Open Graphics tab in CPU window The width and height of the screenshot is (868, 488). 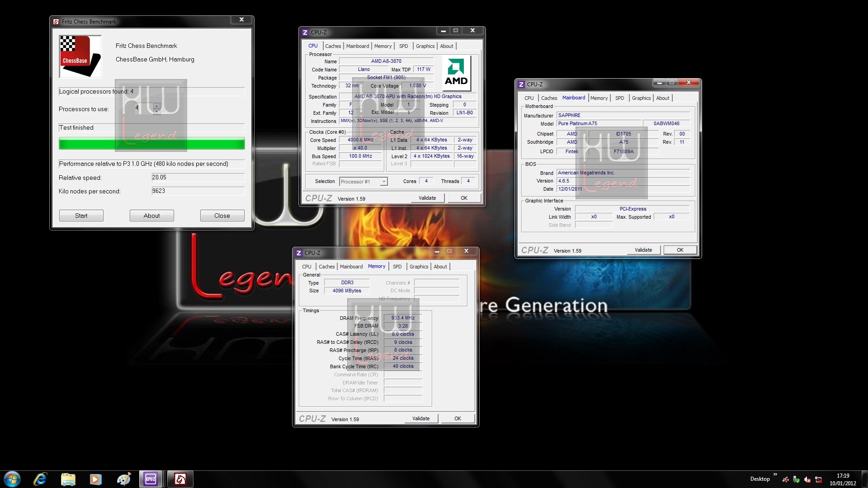click(425, 46)
